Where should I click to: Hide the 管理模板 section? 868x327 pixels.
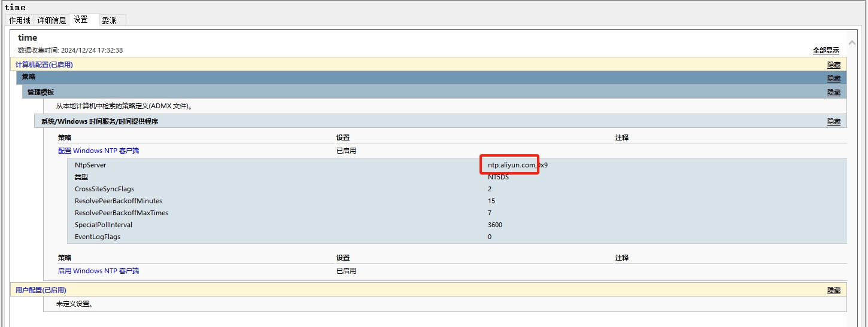pos(834,92)
